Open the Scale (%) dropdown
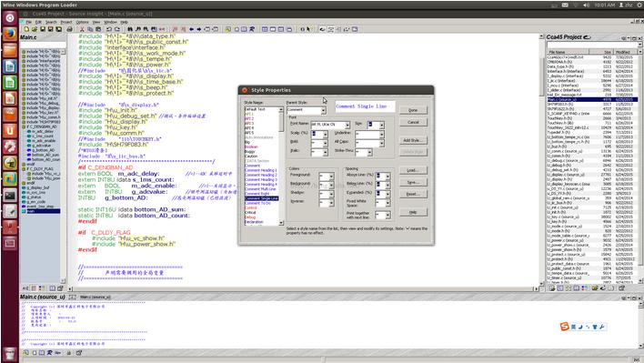Viewport: 644px width, 363px height. 326,135
